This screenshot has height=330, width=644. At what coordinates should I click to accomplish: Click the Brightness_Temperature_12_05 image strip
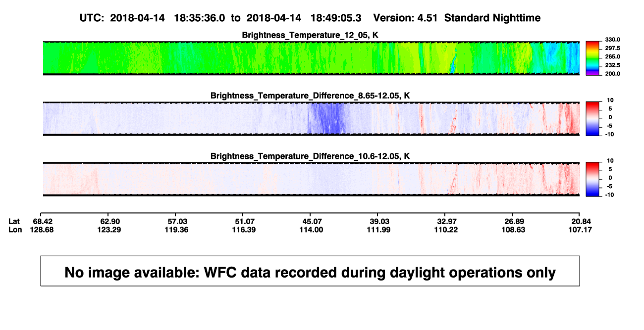pyautogui.click(x=312, y=58)
